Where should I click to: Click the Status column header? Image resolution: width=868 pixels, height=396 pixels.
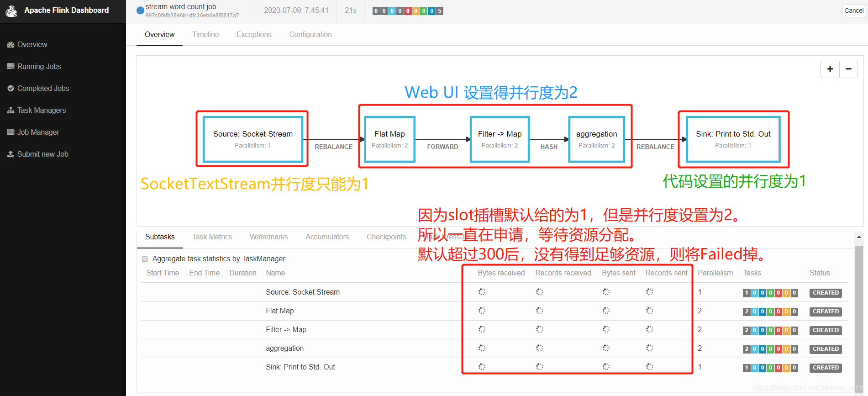820,273
